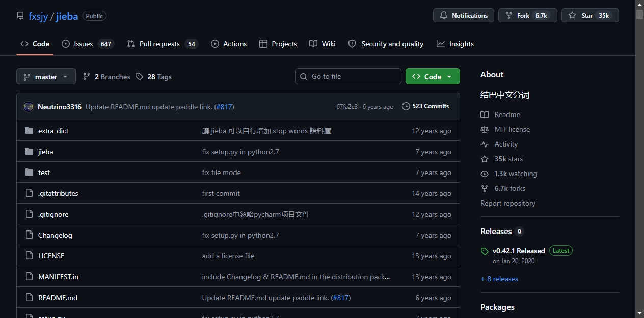Open pycharm .gitignore commit message
Image resolution: width=644 pixels, height=318 pixels.
coord(256,214)
